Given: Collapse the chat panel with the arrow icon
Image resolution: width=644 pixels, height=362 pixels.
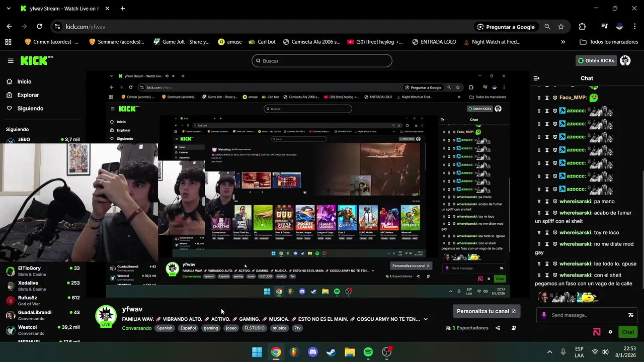Looking at the screenshot, I should [x=536, y=78].
